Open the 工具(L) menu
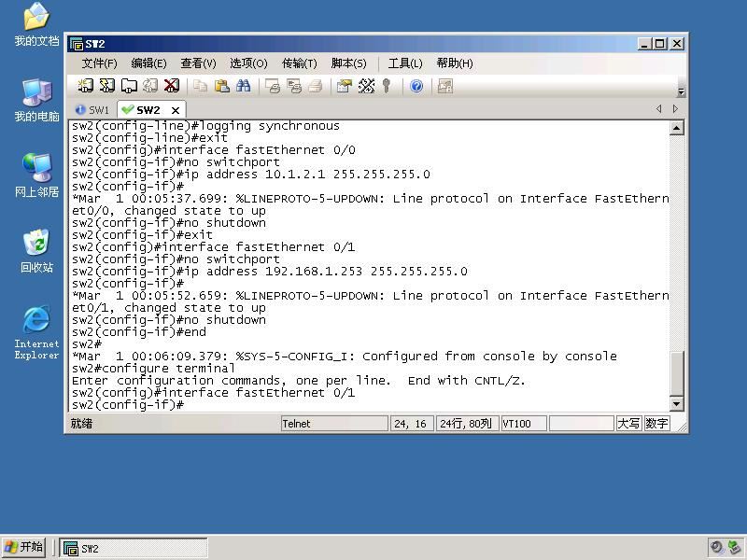 click(405, 63)
